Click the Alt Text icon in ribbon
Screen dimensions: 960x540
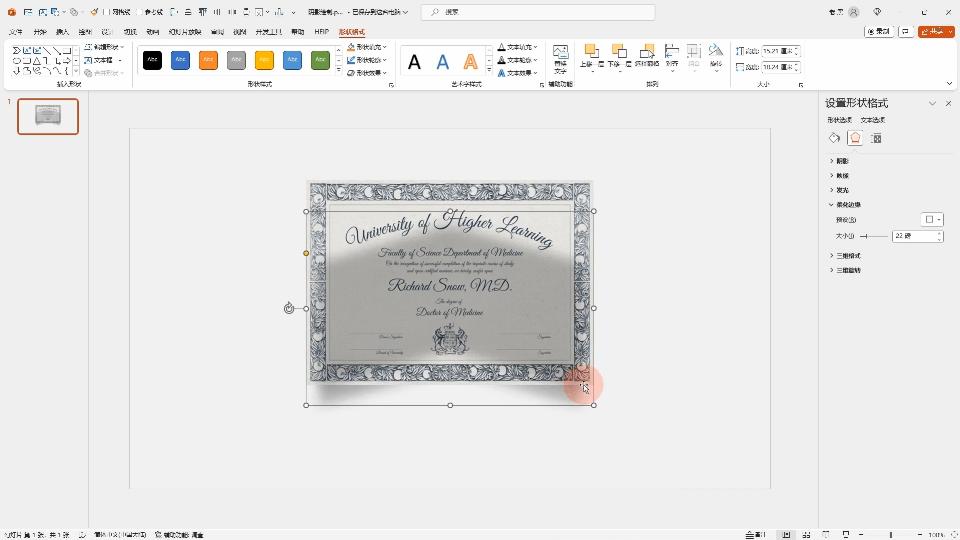560,54
